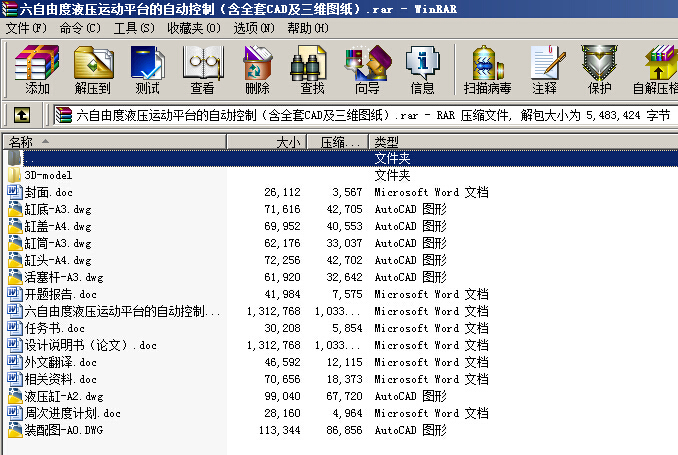Click the Word icon of 开题报告.doc
Viewport: 678px width, 455px height.
15,294
